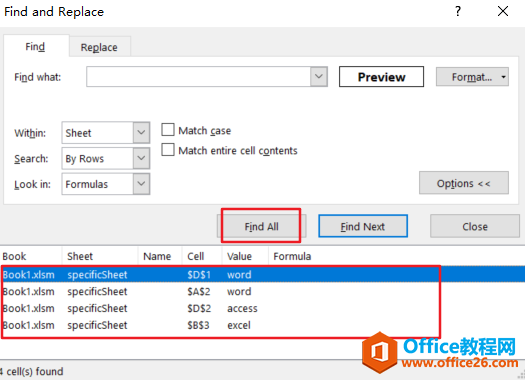The height and width of the screenshot is (380, 525).
Task: Click the help question mark icon
Action: pos(458,11)
